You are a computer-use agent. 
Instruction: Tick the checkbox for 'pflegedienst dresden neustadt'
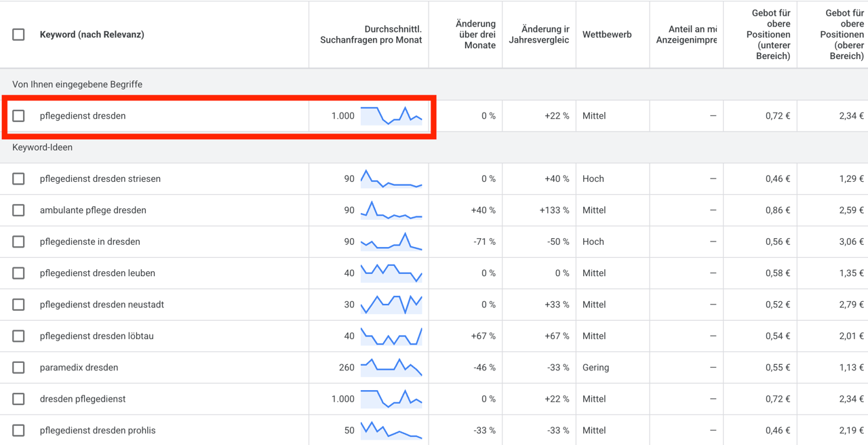click(18, 305)
